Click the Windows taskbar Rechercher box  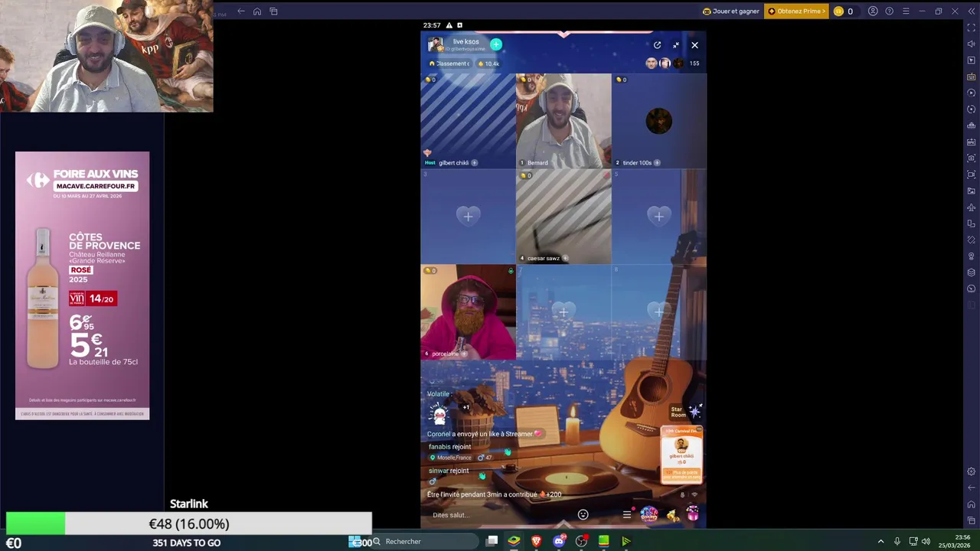[425, 542]
